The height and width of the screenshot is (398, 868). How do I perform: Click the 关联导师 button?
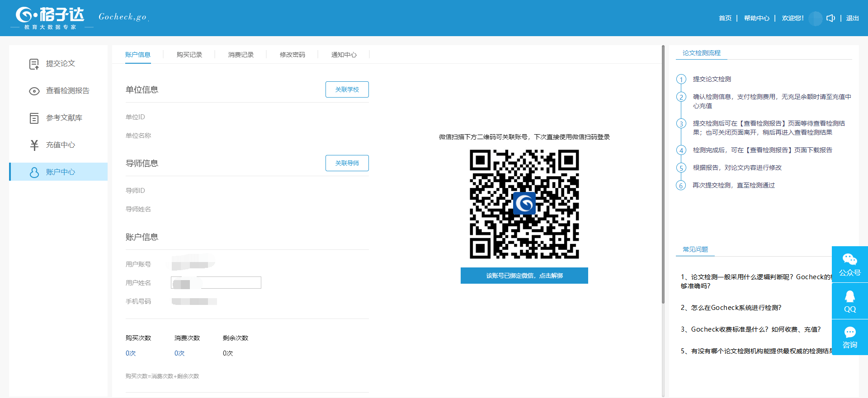347,163
